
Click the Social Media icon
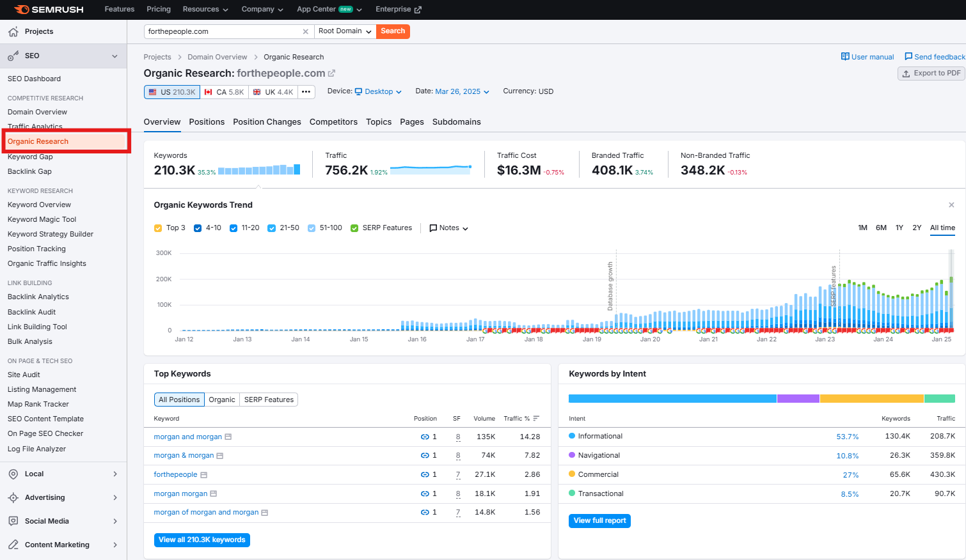pyautogui.click(x=13, y=522)
